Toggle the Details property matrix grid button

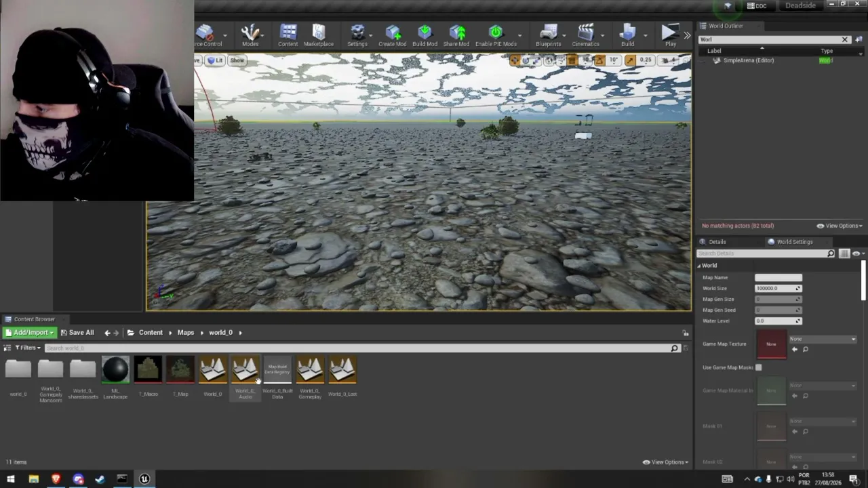844,253
